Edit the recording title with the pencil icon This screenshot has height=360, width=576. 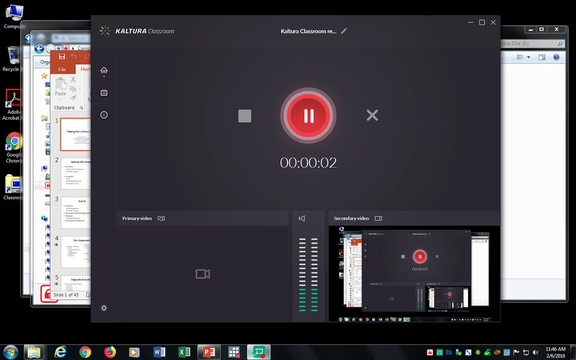344,31
